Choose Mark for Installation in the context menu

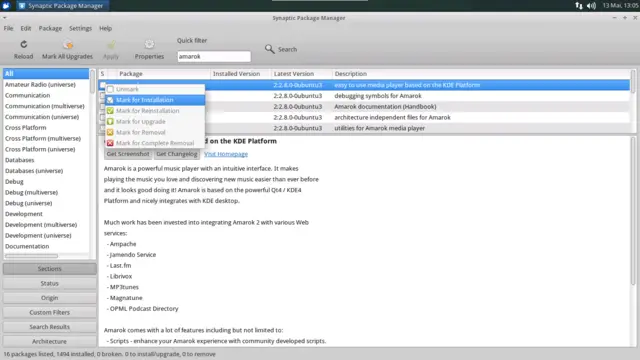tap(155, 100)
